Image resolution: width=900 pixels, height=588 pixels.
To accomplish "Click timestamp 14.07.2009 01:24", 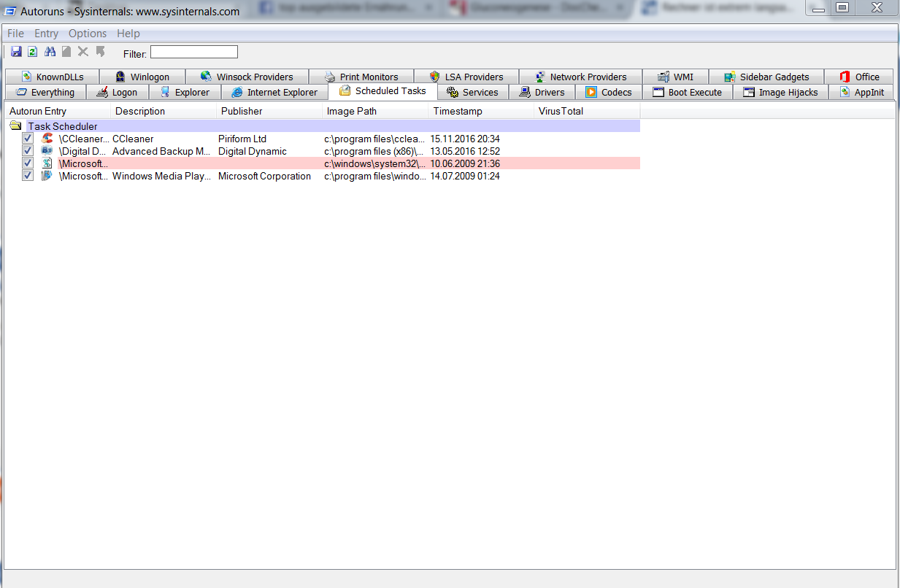I will pos(465,176).
